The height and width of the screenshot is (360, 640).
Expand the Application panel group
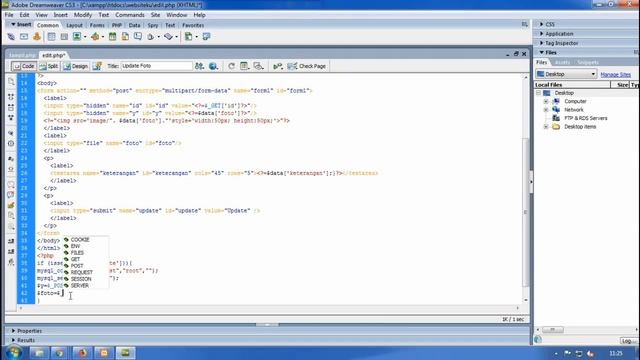click(542, 33)
